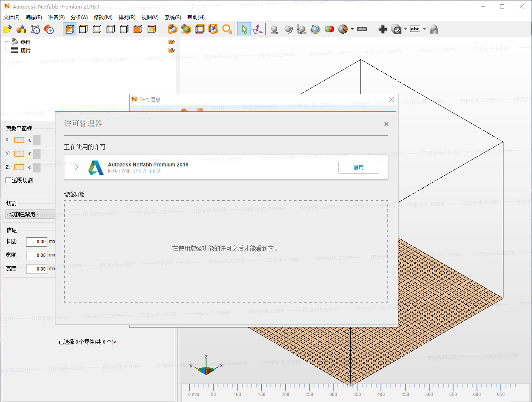
Task: Click the 更改许可类型 link
Action: pos(147,171)
